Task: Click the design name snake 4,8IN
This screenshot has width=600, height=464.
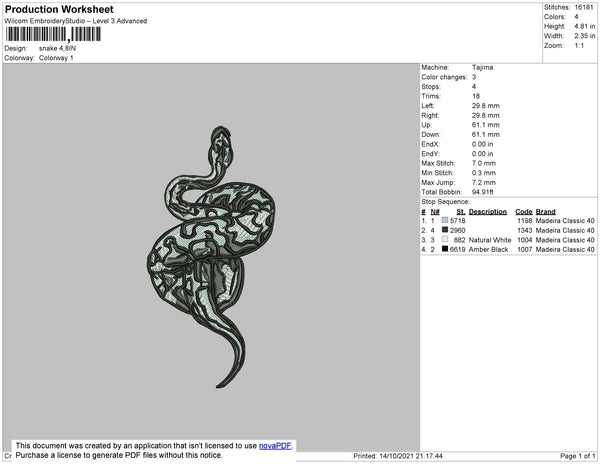Action: 57,48
